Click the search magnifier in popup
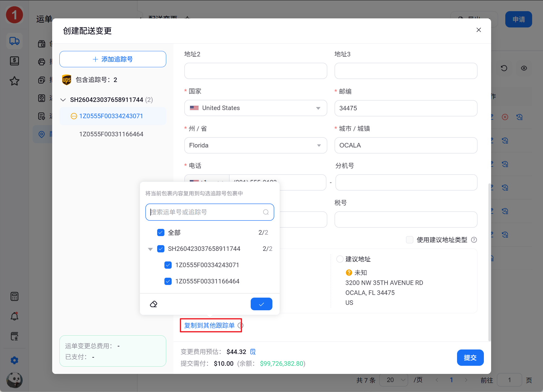 tap(266, 212)
